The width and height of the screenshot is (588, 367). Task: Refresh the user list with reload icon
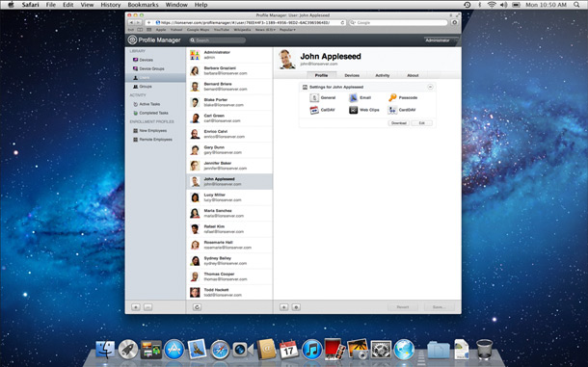pos(197,307)
